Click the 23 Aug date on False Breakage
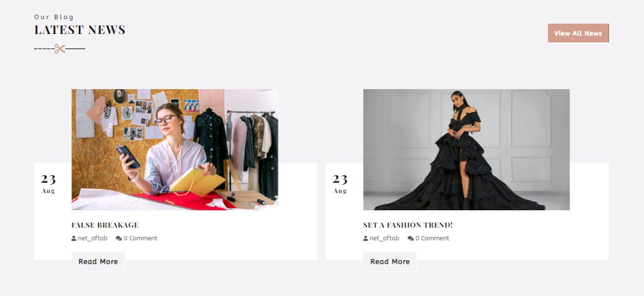Image resolution: width=644 pixels, height=296 pixels. (x=48, y=183)
